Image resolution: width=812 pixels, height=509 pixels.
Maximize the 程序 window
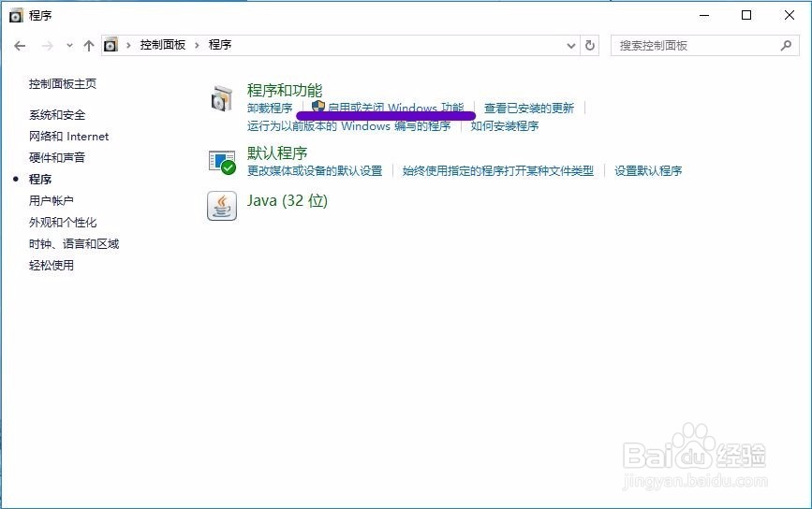click(x=746, y=16)
